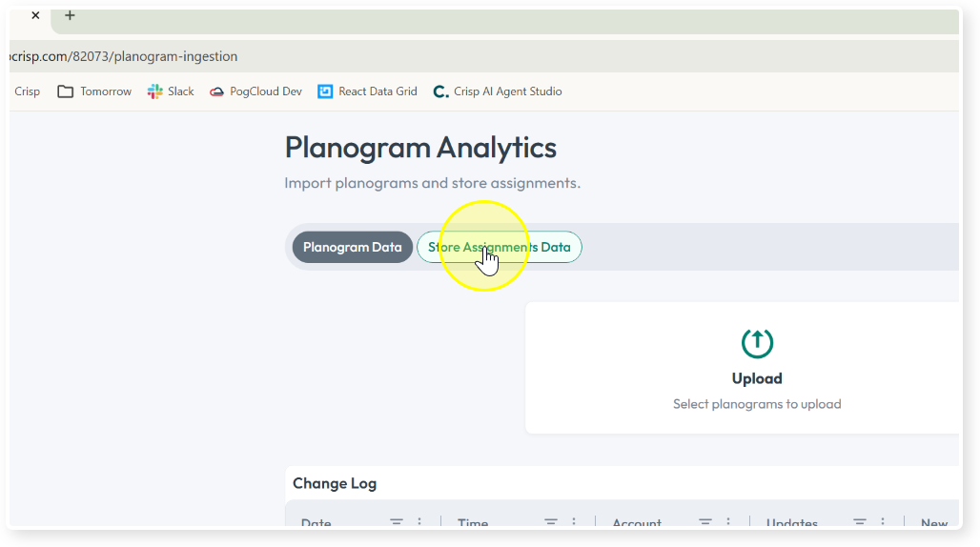The height and width of the screenshot is (547, 980).
Task: Switch to the Store Assignments Data tab
Action: (500, 247)
